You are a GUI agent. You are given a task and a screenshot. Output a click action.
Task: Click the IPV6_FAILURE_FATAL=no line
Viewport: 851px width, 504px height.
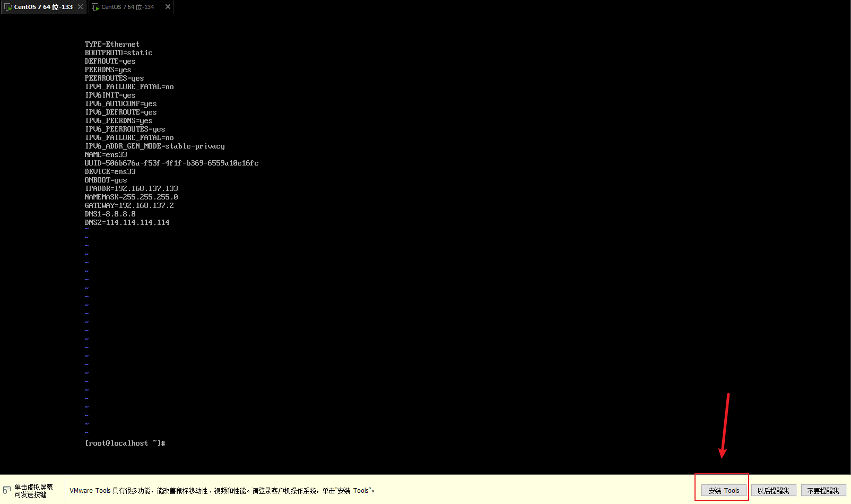coord(129,137)
